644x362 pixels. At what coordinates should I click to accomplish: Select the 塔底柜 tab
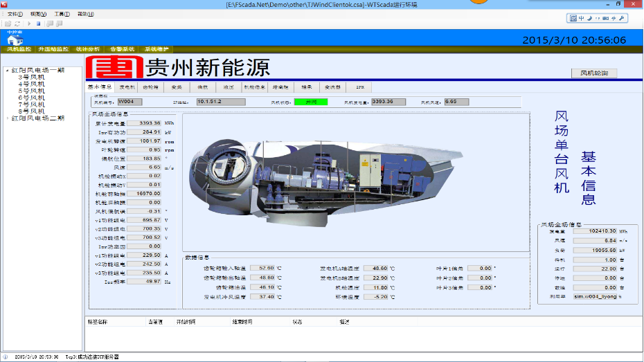pyautogui.click(x=280, y=87)
